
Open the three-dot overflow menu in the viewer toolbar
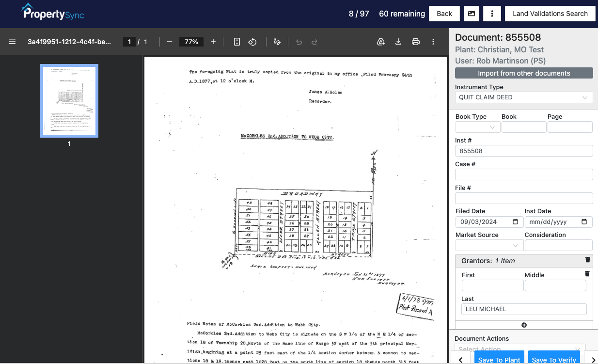coord(433,42)
